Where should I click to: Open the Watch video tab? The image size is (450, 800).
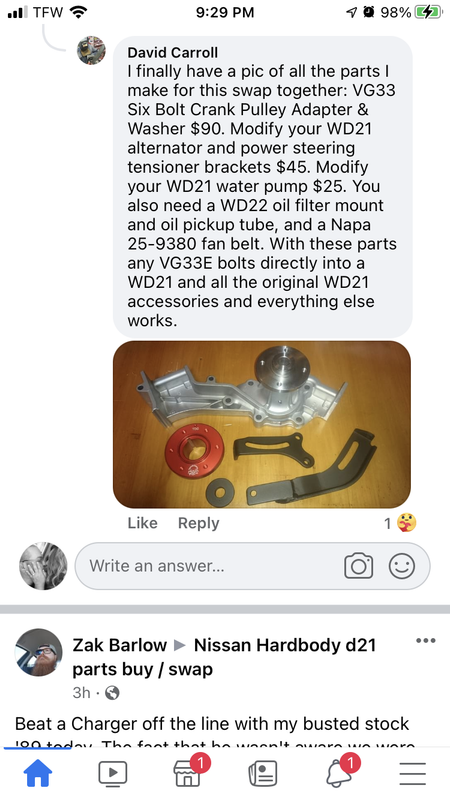[x=113, y=773]
